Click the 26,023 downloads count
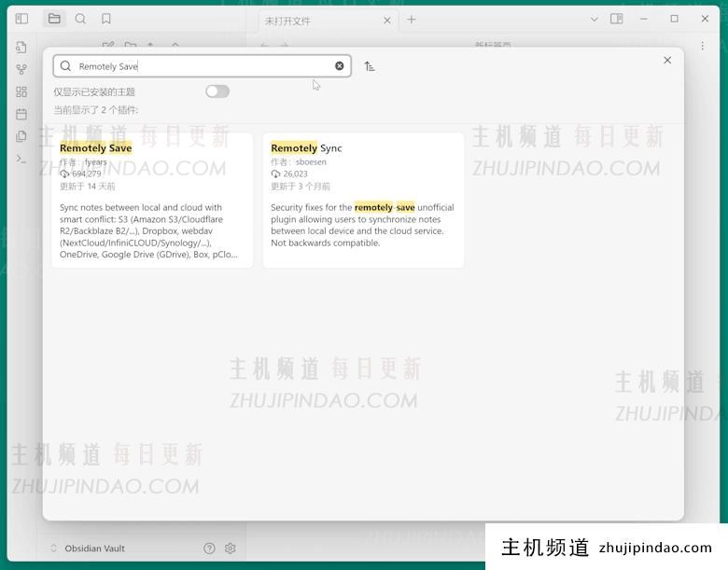Viewport: 728px width, 570px height. click(295, 174)
